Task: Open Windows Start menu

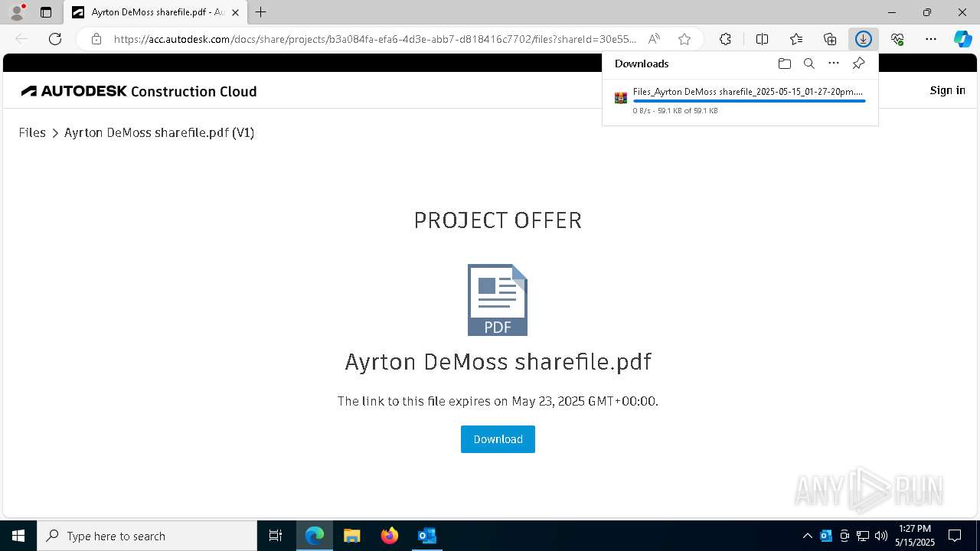Action: click(18, 536)
